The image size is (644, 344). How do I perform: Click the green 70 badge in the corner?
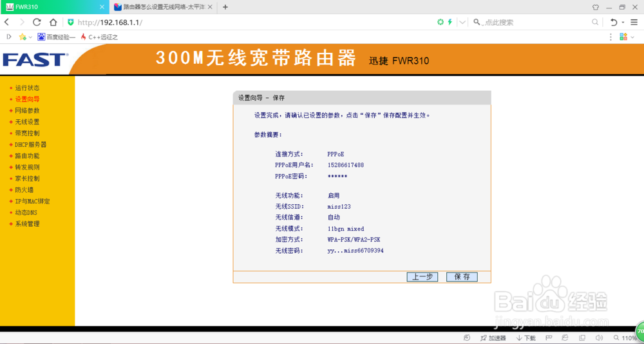point(640,331)
